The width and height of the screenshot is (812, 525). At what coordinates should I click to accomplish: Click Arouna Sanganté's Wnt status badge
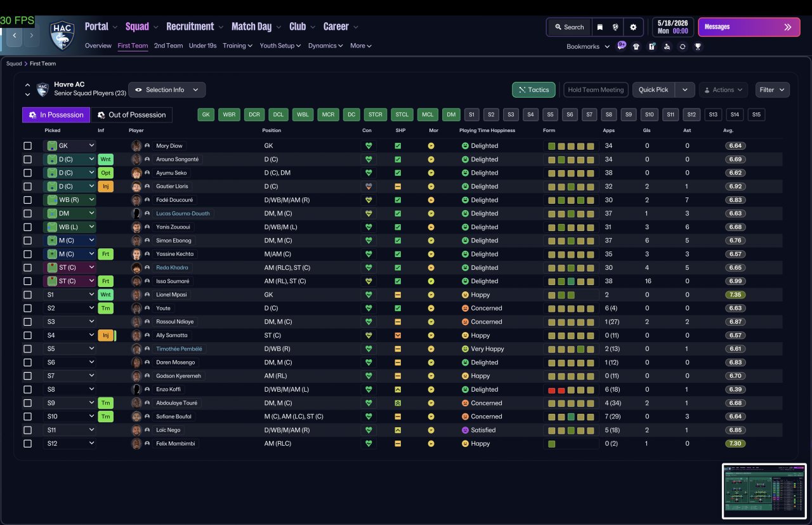click(x=106, y=159)
